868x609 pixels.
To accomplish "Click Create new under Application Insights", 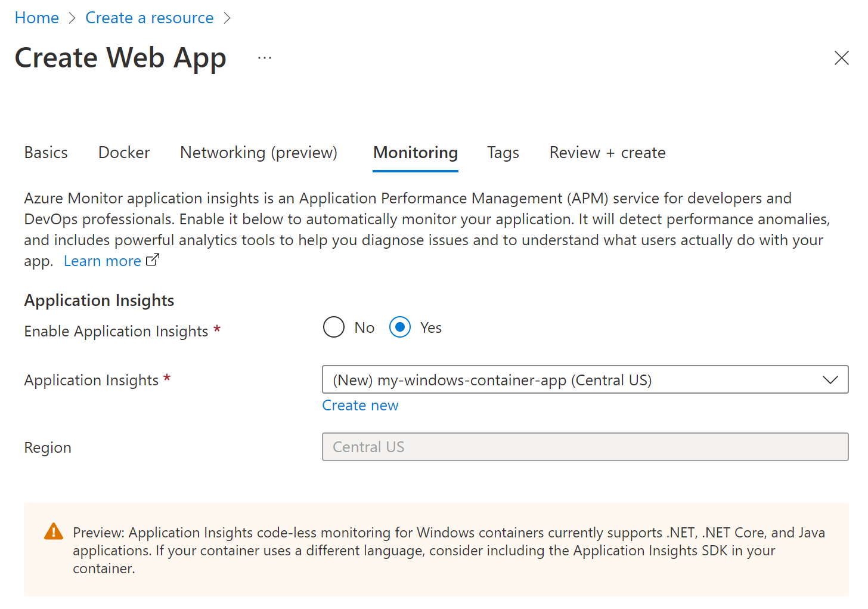I will (360, 405).
